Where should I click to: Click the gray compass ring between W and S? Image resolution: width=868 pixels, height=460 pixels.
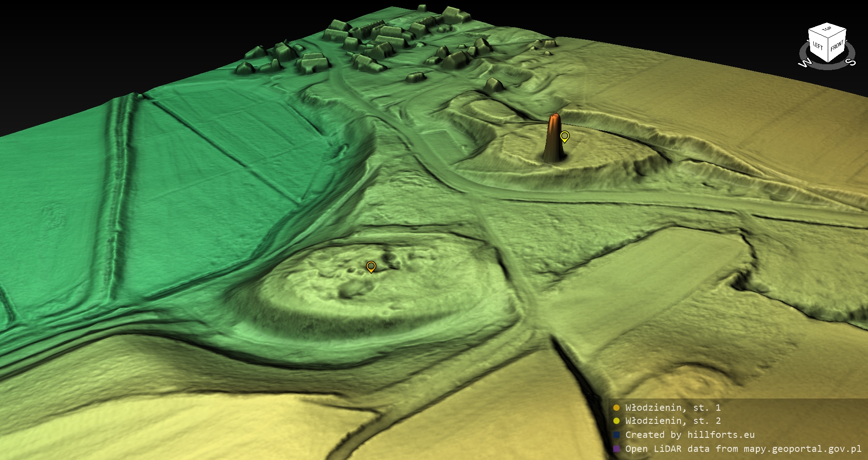827,68
